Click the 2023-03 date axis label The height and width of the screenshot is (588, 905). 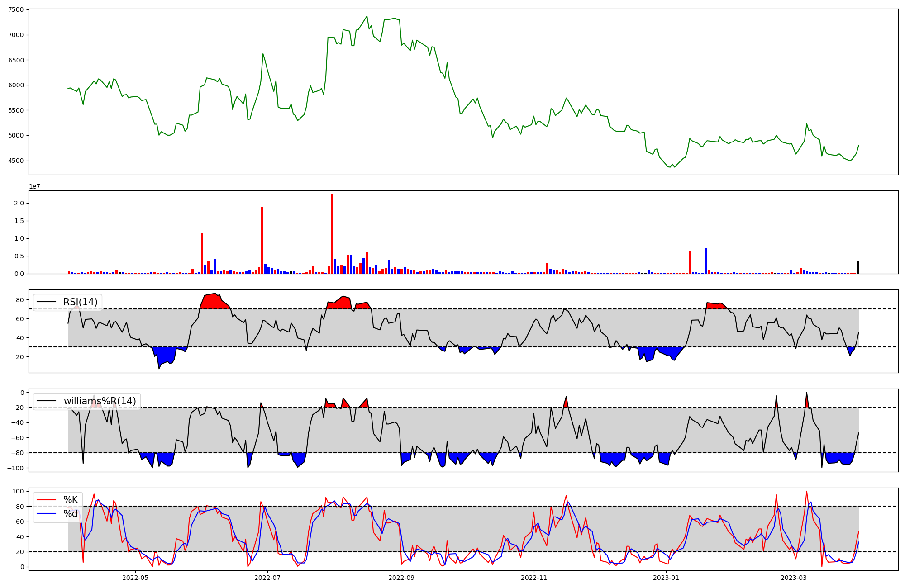(x=794, y=578)
